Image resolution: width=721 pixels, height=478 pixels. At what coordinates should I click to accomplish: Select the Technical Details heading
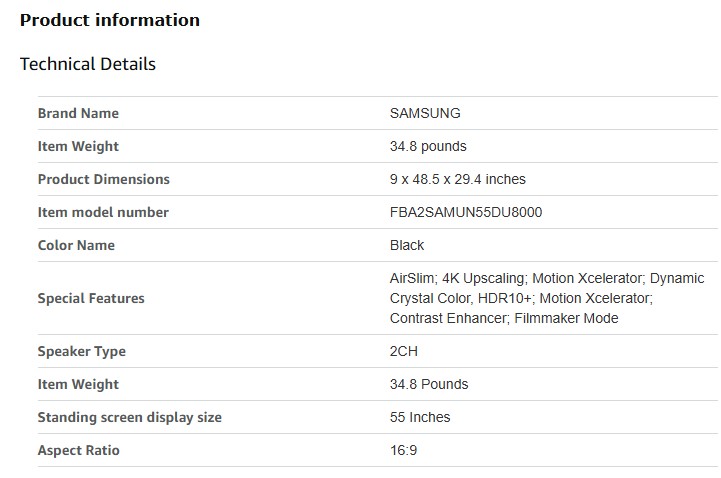[x=88, y=64]
